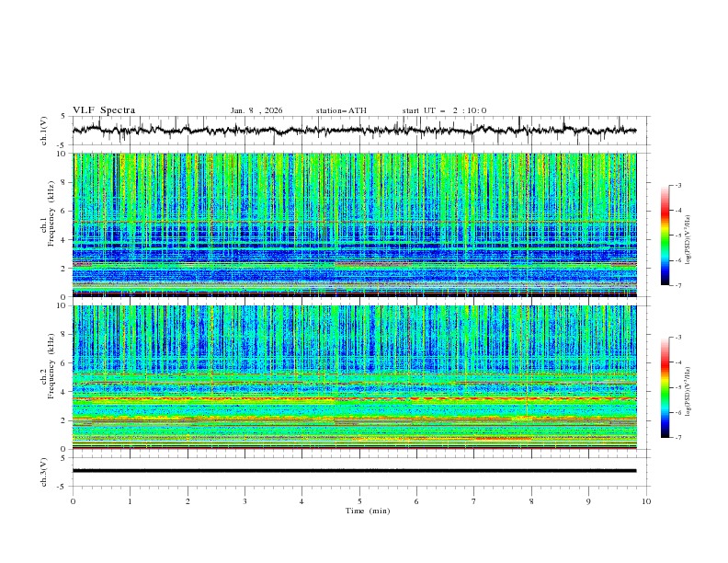Viewport: 728px width, 563px height.
Task: Click inside the ch.1 spectrogram panel
Action: click(x=354, y=225)
